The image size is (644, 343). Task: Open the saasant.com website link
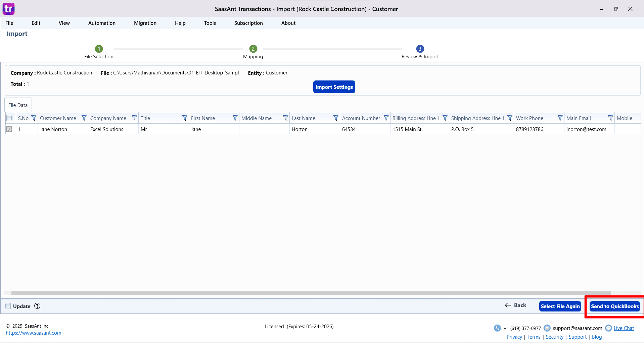coord(34,333)
